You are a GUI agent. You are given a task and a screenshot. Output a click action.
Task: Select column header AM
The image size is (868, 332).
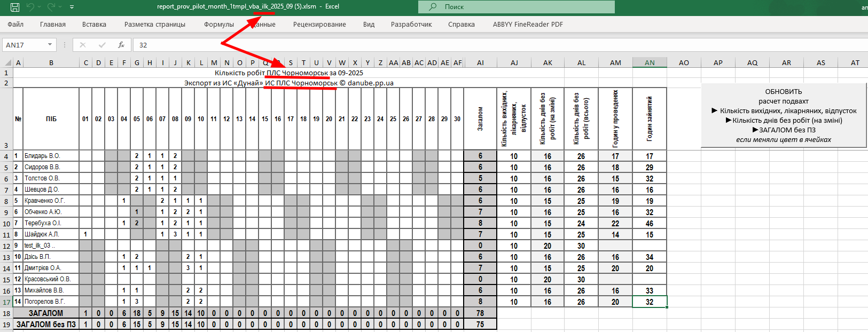[615, 62]
